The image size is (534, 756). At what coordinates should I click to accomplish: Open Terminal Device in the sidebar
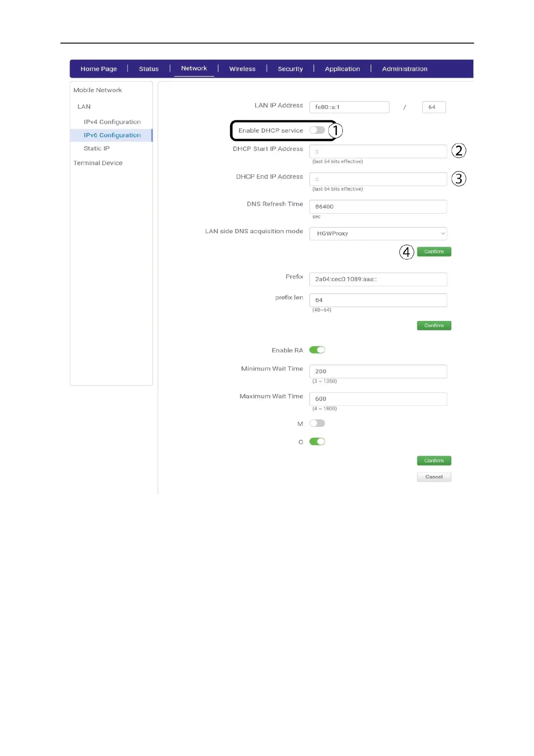tap(98, 163)
